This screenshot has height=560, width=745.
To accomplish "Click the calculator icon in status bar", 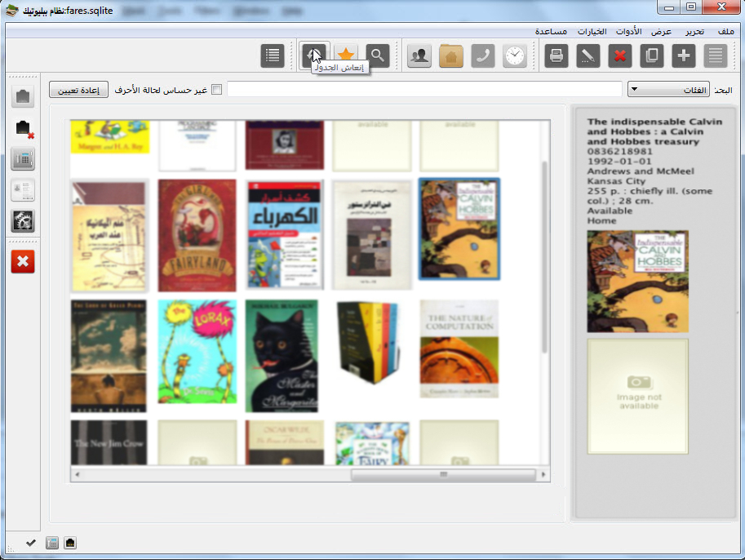I will click(52, 543).
